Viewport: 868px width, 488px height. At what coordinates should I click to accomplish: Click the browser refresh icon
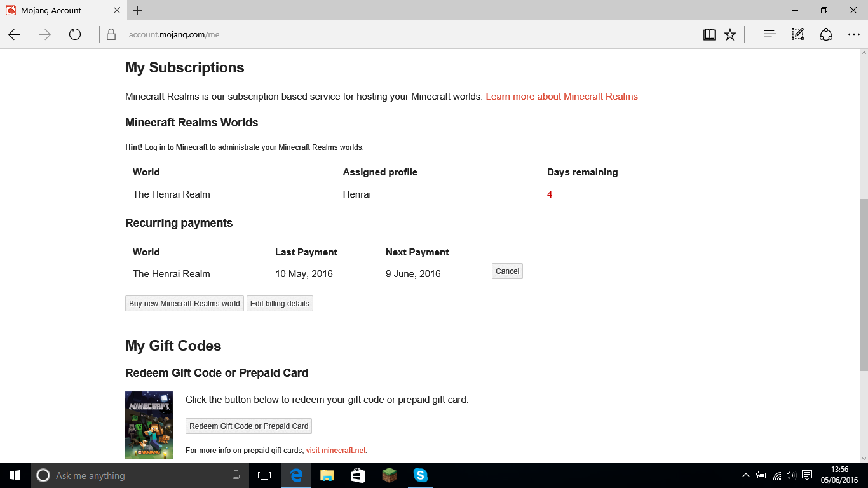[75, 35]
